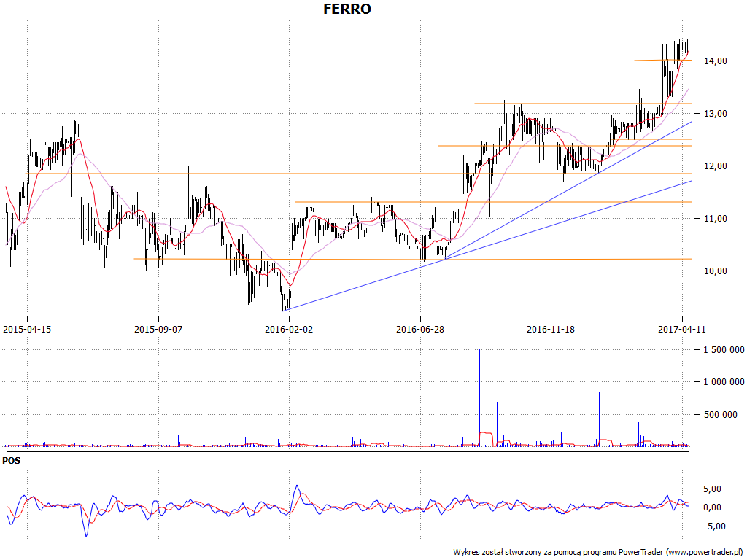Select the 14,00 price axis label
This screenshot has width=747, height=560.
(x=716, y=61)
